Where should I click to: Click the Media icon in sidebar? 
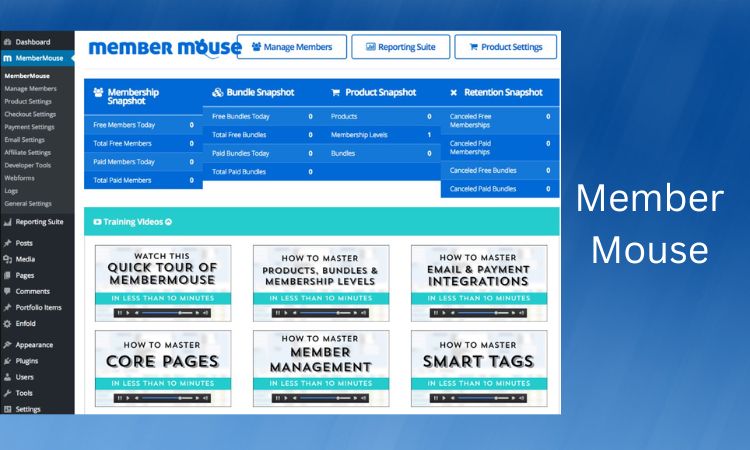tap(8, 259)
